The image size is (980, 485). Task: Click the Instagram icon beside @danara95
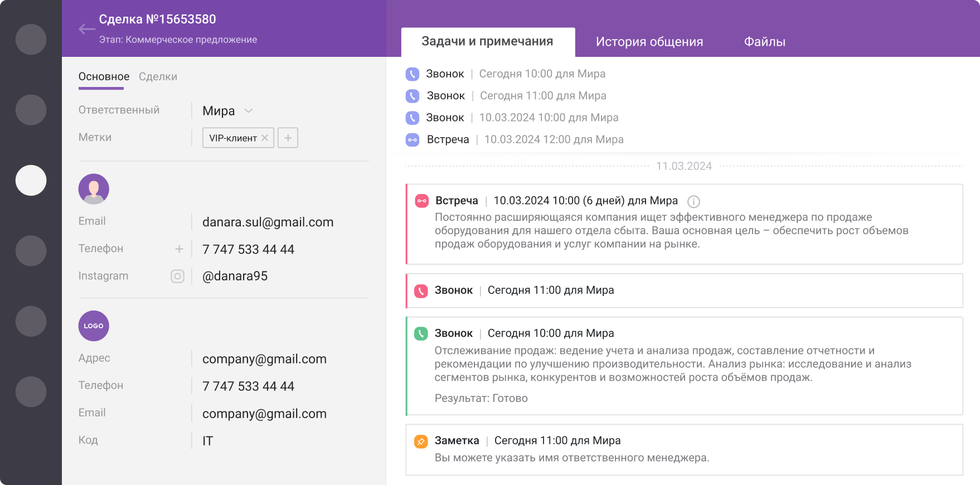tap(177, 277)
